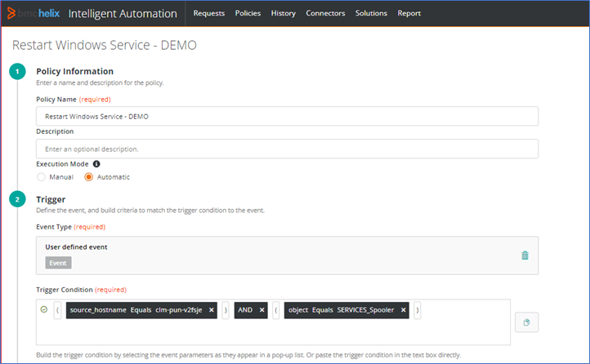The image size is (590, 364).
Task: Open the Report menu
Action: tap(409, 13)
